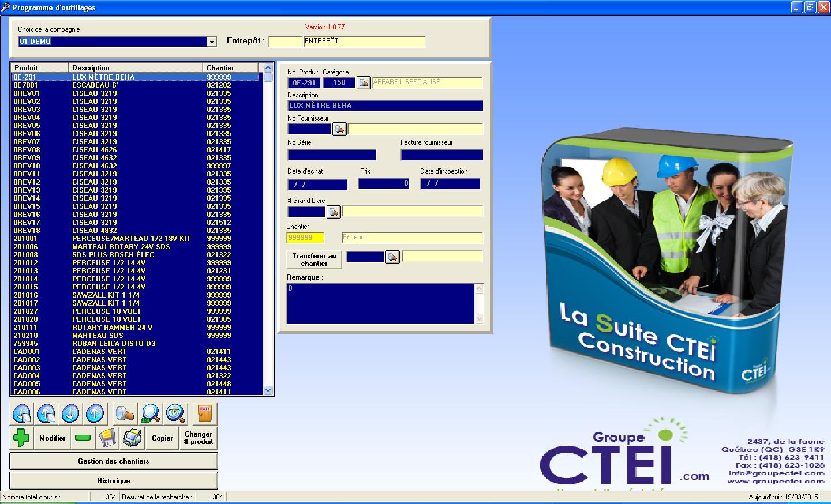Click the EXIT door icon
831x504 pixels.
click(204, 413)
